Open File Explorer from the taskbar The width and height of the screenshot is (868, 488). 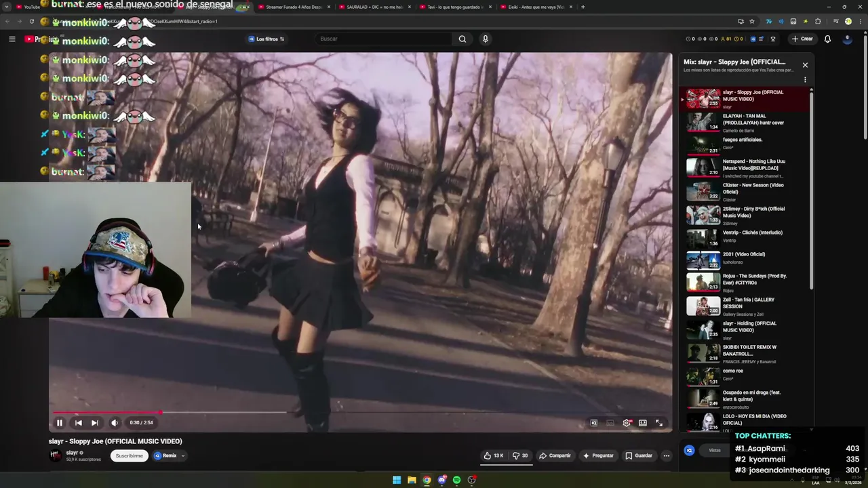(x=412, y=480)
